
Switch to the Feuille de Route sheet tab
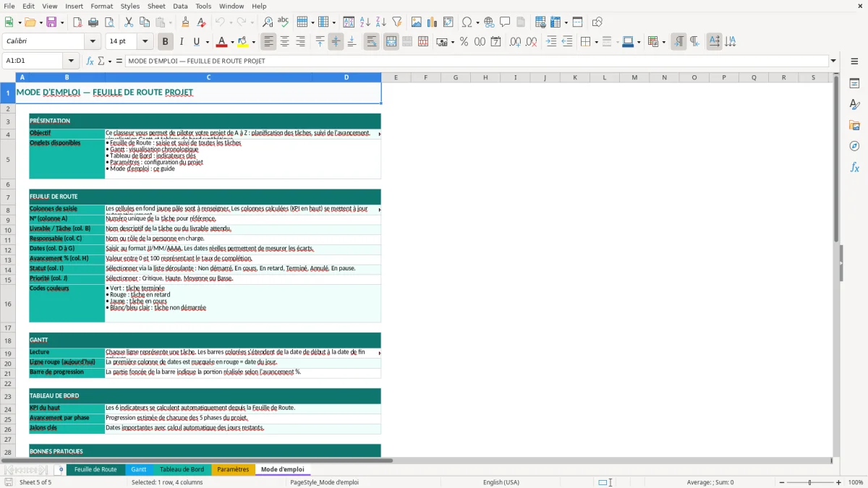point(95,469)
